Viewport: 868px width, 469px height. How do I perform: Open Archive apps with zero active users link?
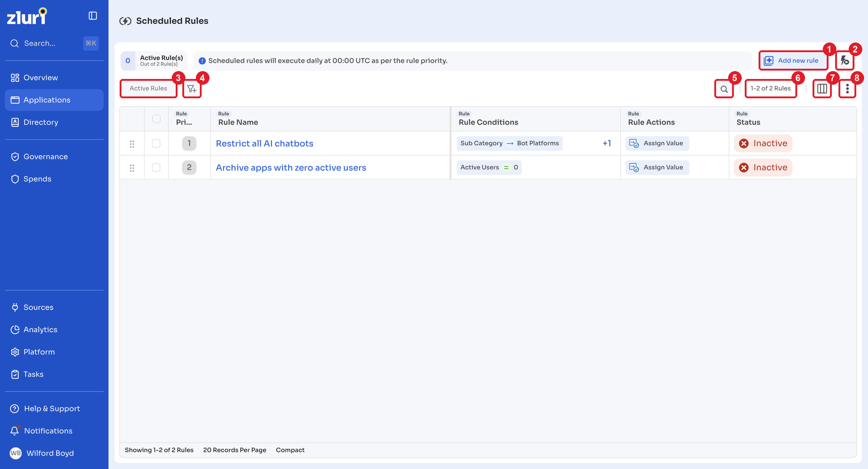291,168
